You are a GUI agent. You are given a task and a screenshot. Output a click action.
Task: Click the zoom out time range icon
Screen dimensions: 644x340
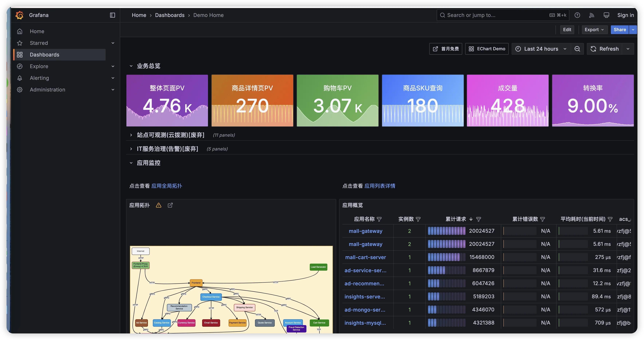[577, 49]
